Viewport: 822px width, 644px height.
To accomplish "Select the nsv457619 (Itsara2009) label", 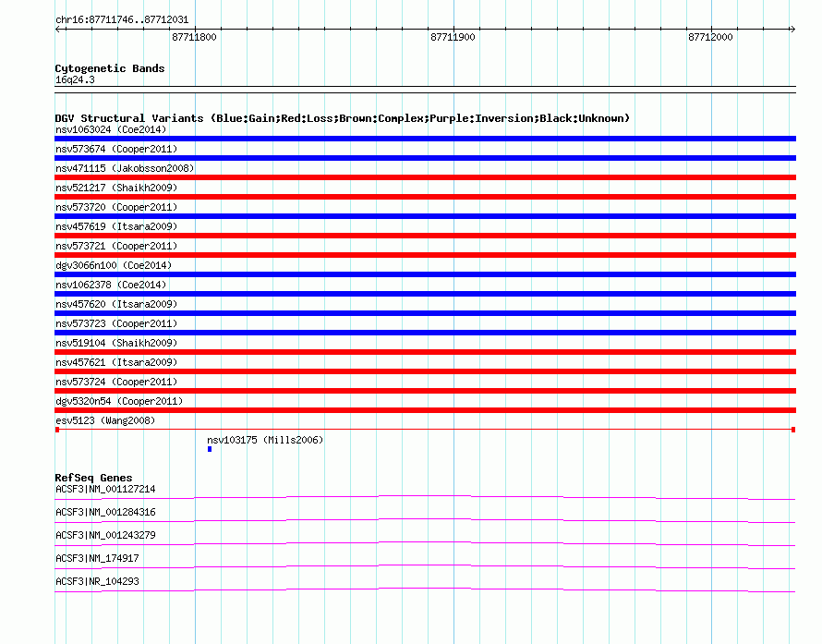I will point(116,226).
